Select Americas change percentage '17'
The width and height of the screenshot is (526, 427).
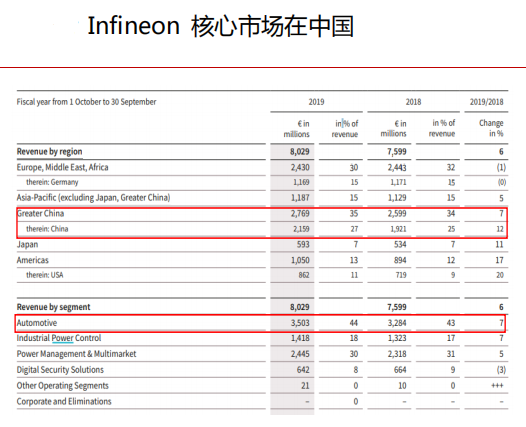pyautogui.click(x=499, y=260)
